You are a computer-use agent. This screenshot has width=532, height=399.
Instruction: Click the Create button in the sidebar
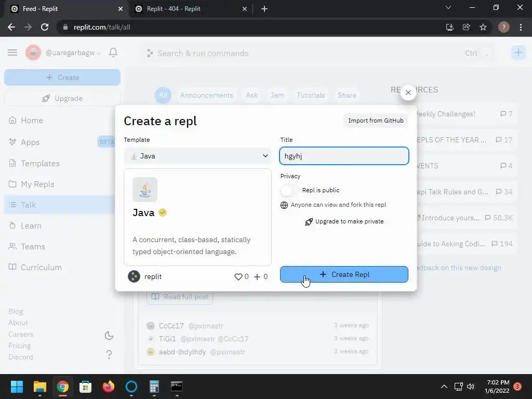(x=62, y=77)
